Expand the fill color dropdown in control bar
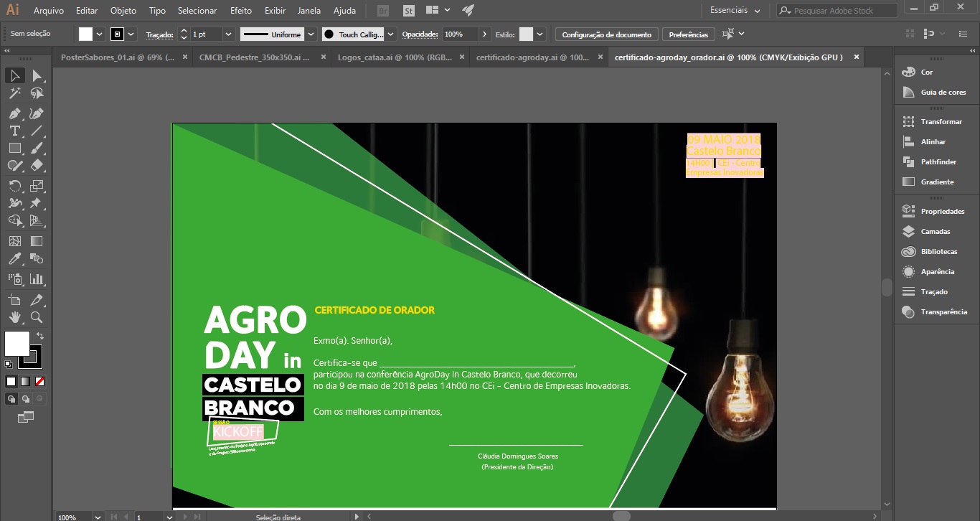 pyautogui.click(x=99, y=34)
